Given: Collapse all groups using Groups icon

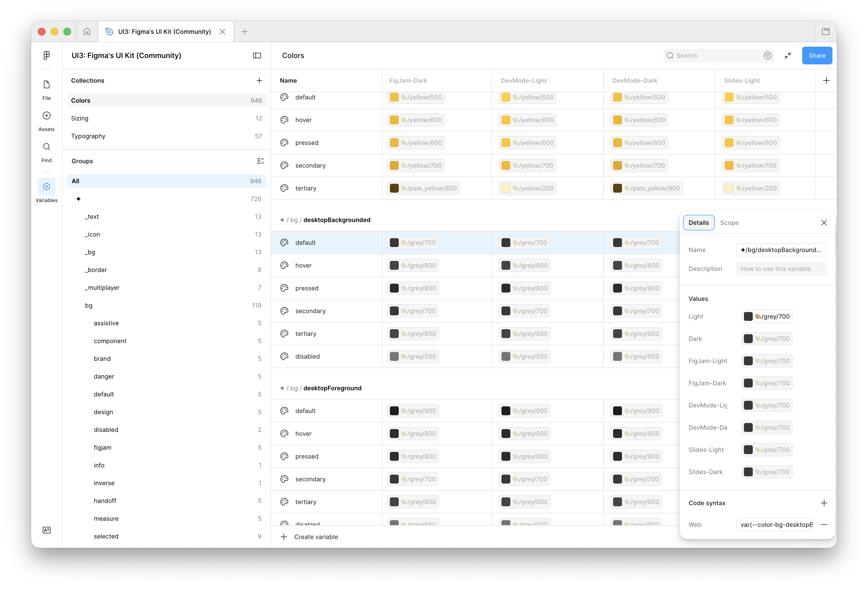Looking at the screenshot, I should 260,161.
